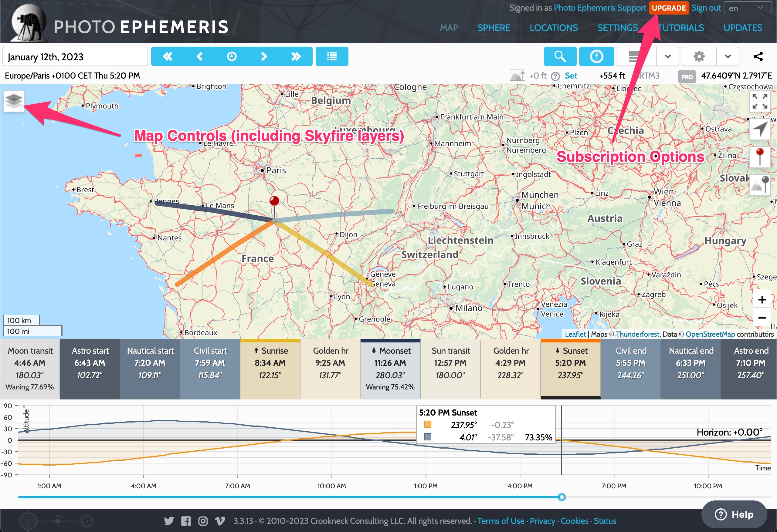Select the Astro start 6:43 AM event
Viewport: 777px width, 532px height.
pos(90,369)
